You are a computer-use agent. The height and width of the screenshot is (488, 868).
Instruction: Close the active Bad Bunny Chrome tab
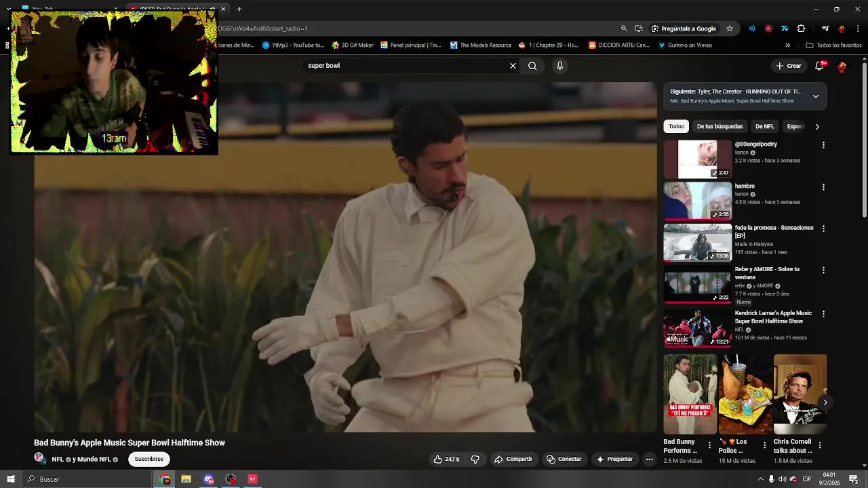(222, 9)
